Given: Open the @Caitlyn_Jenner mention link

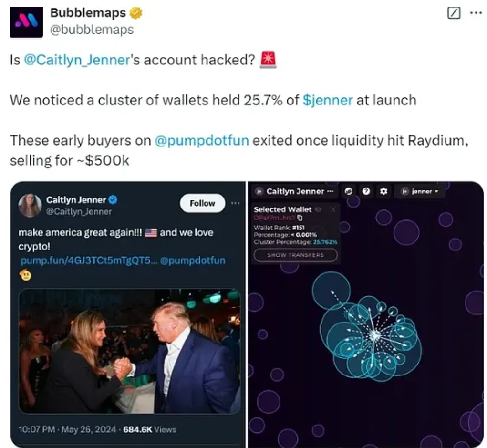Looking at the screenshot, I should click(x=76, y=60).
